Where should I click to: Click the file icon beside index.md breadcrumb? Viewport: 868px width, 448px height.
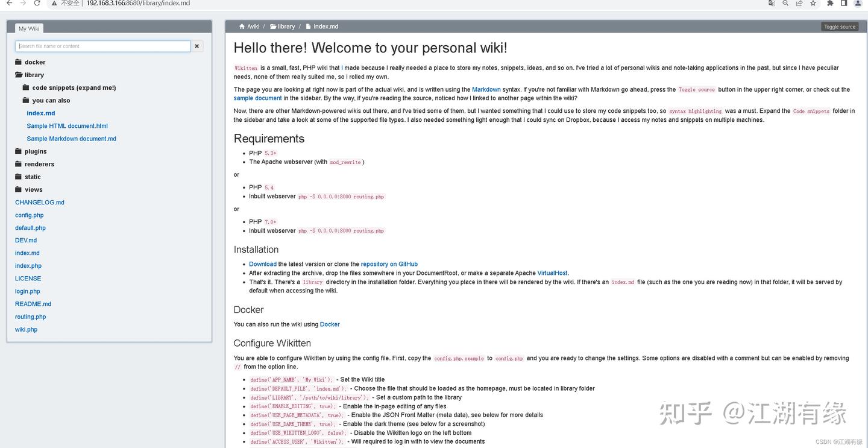click(x=307, y=27)
